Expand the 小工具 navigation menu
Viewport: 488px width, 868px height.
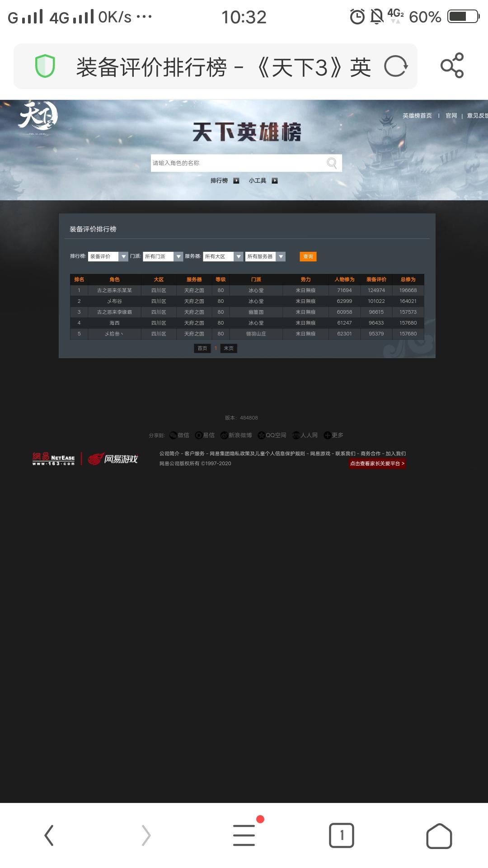tap(258, 180)
